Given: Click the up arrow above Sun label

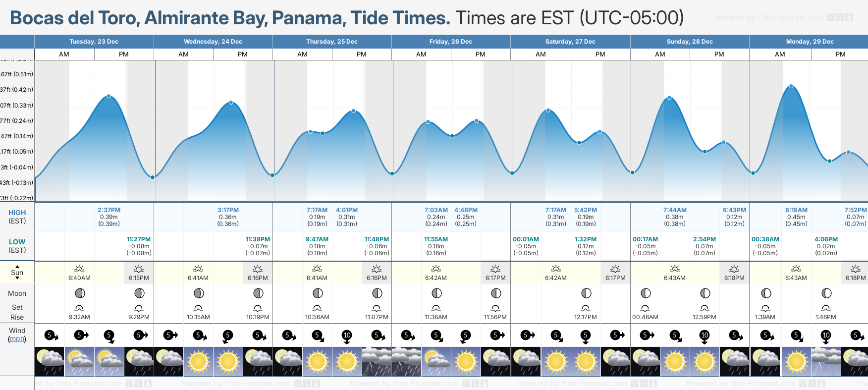Looking at the screenshot, I should pyautogui.click(x=17, y=266).
